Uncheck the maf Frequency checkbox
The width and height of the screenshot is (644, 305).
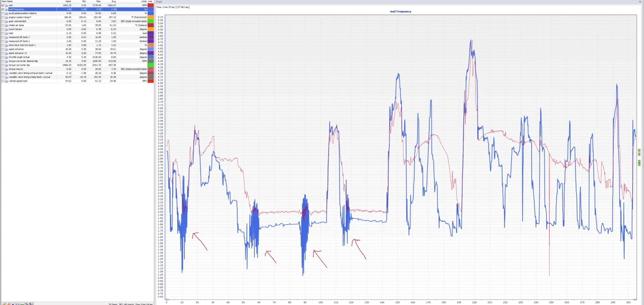coord(3,9)
